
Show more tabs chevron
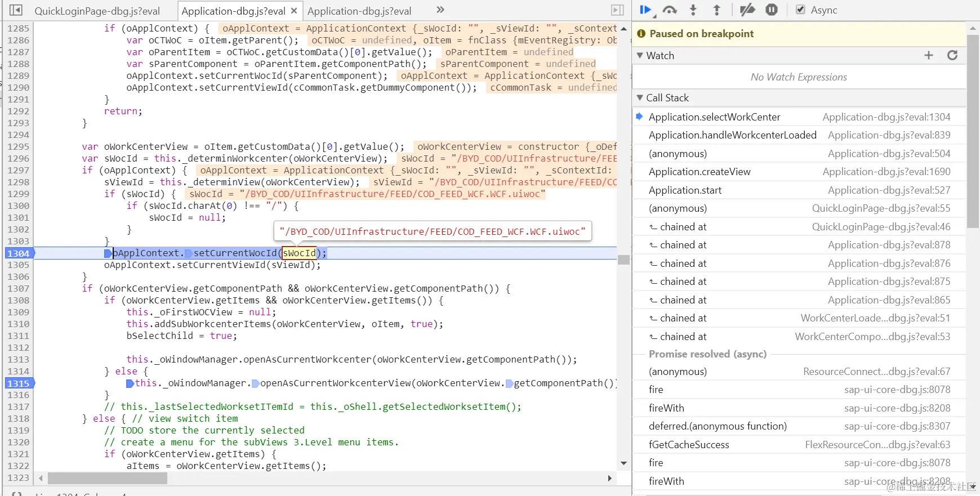point(440,10)
